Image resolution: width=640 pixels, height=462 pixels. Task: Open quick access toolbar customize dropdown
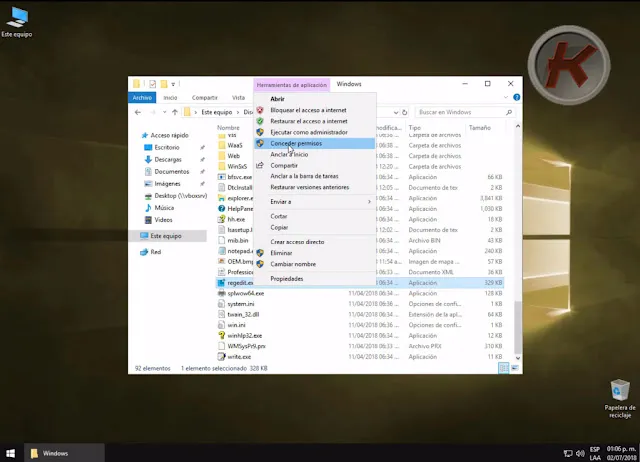[173, 84]
